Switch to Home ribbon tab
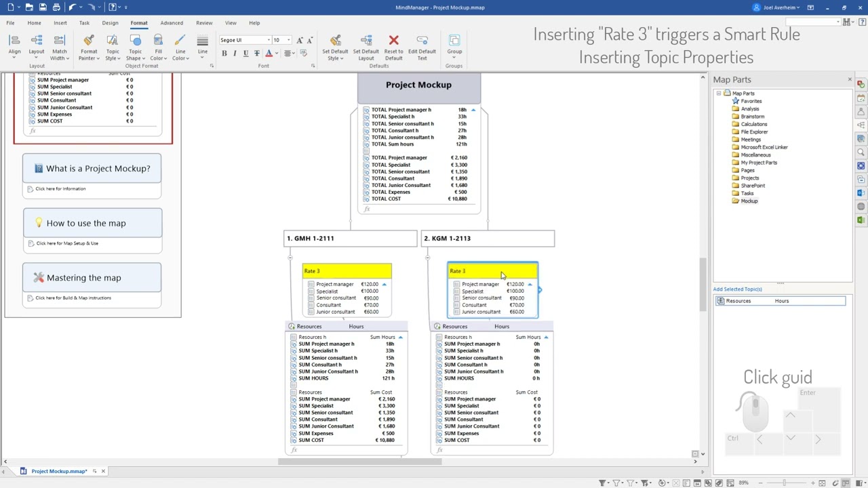The image size is (868, 488). coord(34,23)
